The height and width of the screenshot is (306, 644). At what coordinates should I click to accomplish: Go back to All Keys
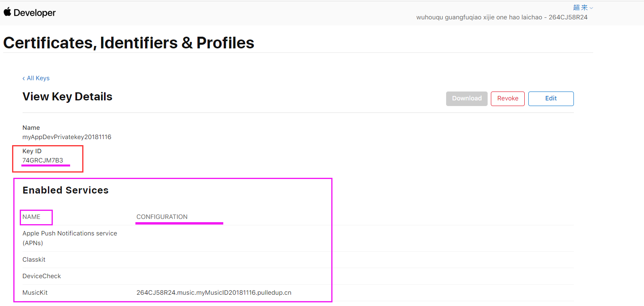pyautogui.click(x=36, y=78)
